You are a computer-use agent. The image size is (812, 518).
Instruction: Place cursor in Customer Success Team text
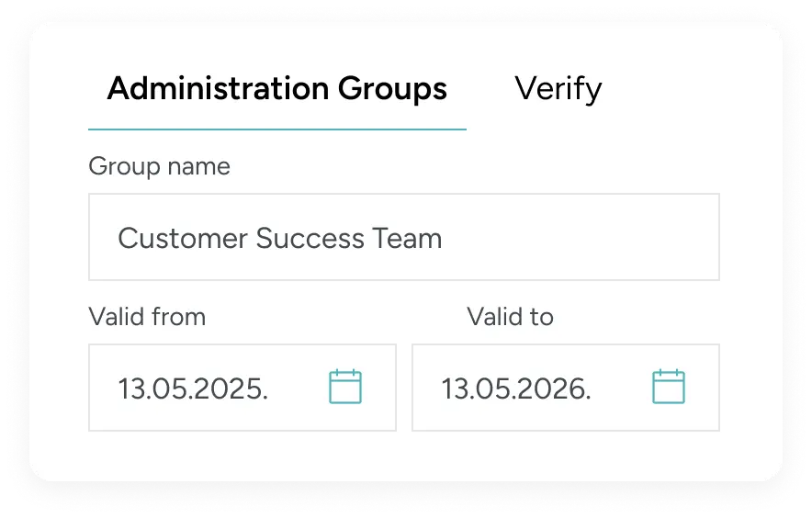pyautogui.click(x=279, y=238)
